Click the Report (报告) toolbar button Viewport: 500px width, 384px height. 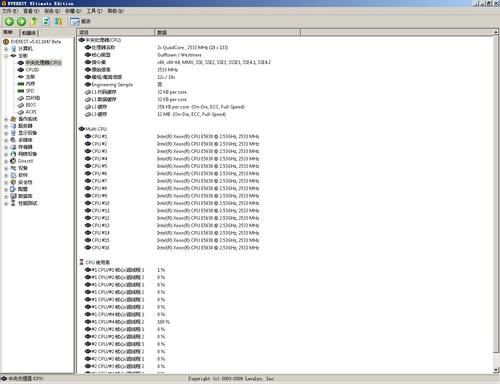point(80,22)
